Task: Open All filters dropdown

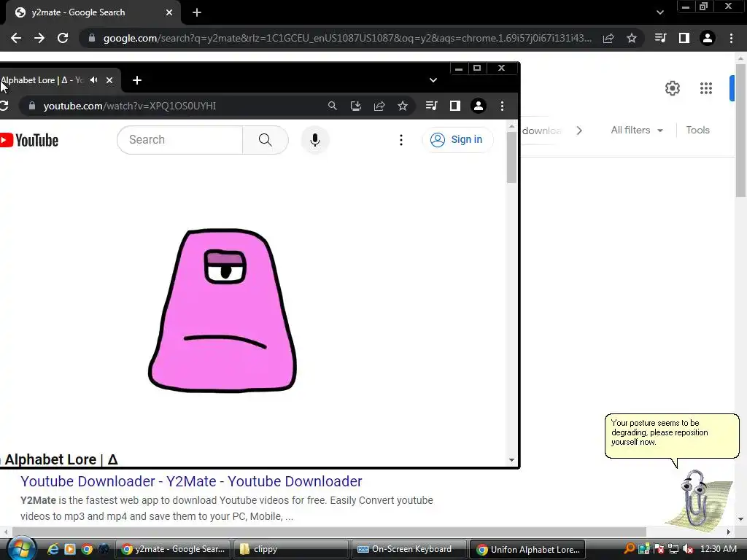Action: click(x=637, y=130)
